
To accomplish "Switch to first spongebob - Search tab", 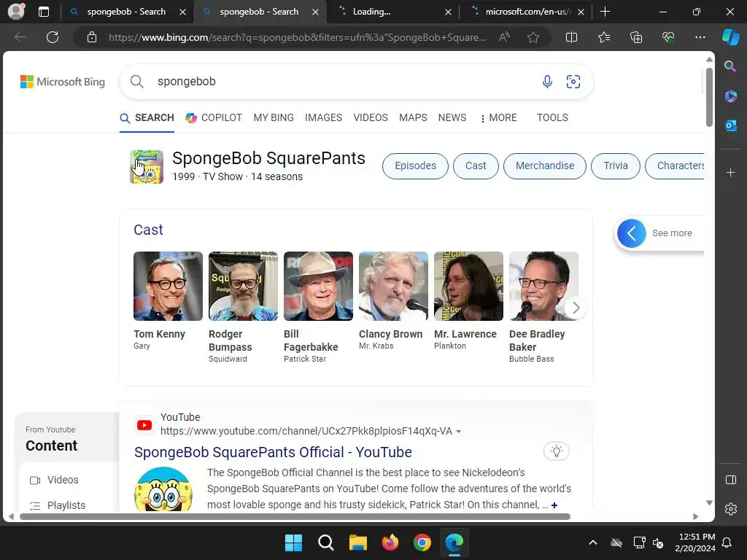I will (x=126, y=12).
